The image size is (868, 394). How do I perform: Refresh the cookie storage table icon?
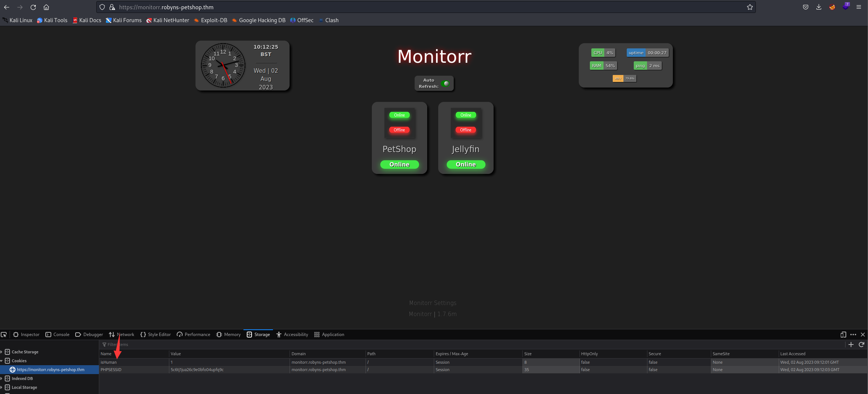861,345
